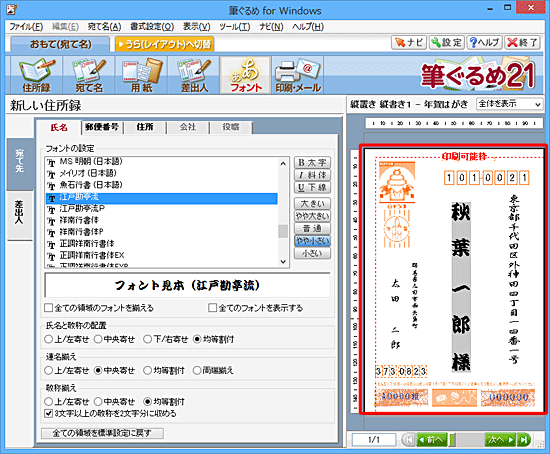Image resolution: width=550 pixels, height=454 pixels.
Task: Open the 書式設定(O) menu
Action: click(x=152, y=27)
